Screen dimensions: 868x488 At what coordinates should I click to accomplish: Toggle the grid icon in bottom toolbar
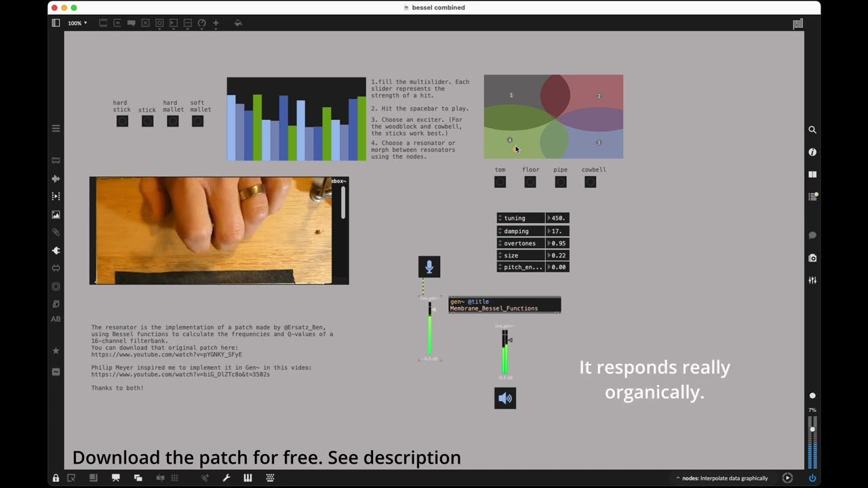[174, 478]
